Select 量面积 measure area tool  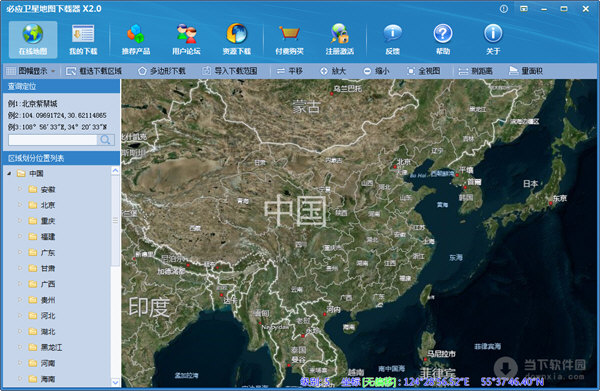pyautogui.click(x=526, y=71)
